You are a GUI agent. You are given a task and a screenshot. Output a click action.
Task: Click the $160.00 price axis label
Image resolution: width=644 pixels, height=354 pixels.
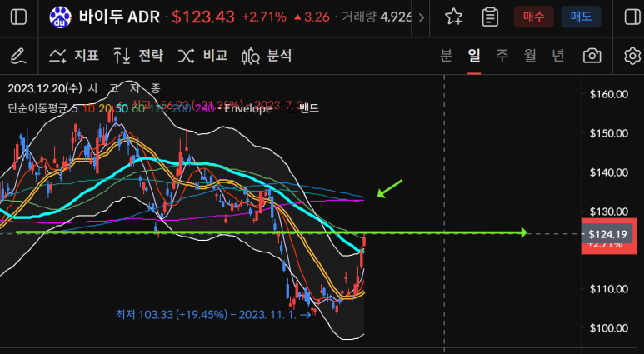pos(609,94)
